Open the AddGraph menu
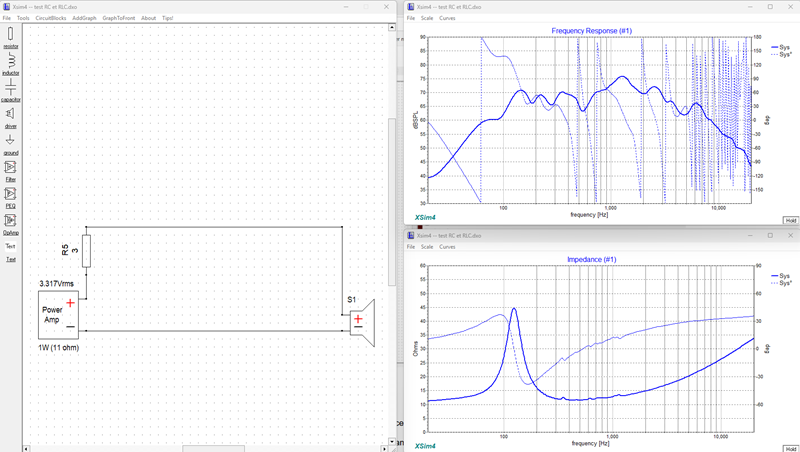The height and width of the screenshot is (452, 800). (84, 18)
